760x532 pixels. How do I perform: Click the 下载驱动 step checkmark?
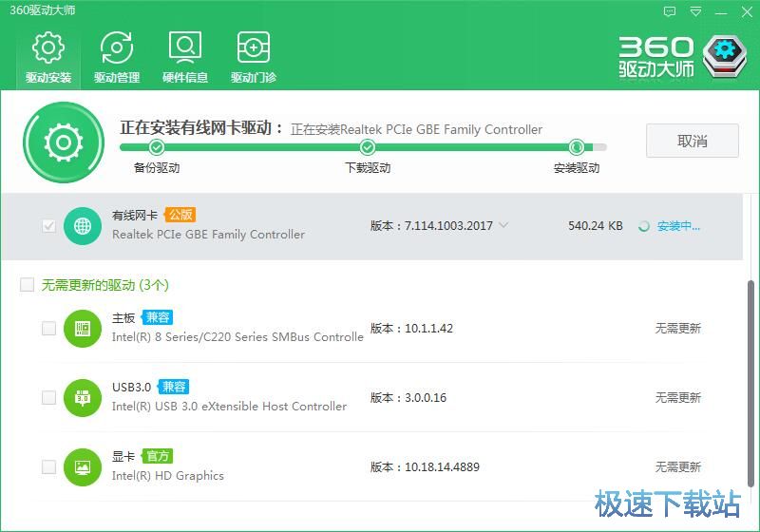point(368,147)
